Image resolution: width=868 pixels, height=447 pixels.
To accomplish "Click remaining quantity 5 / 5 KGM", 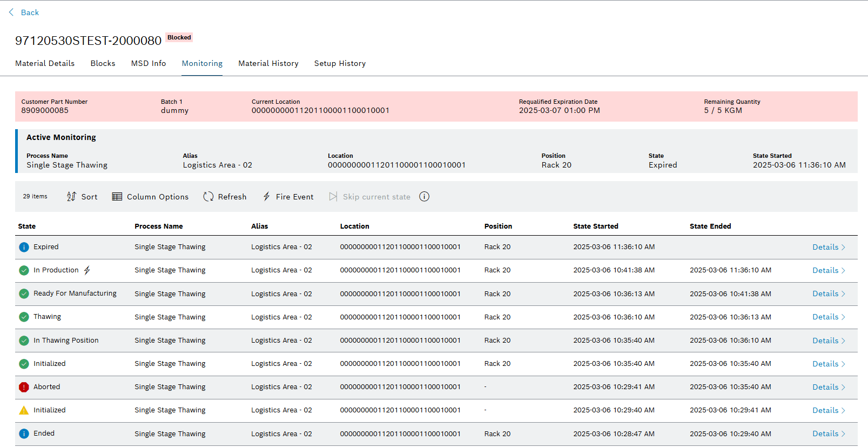I will click(723, 110).
